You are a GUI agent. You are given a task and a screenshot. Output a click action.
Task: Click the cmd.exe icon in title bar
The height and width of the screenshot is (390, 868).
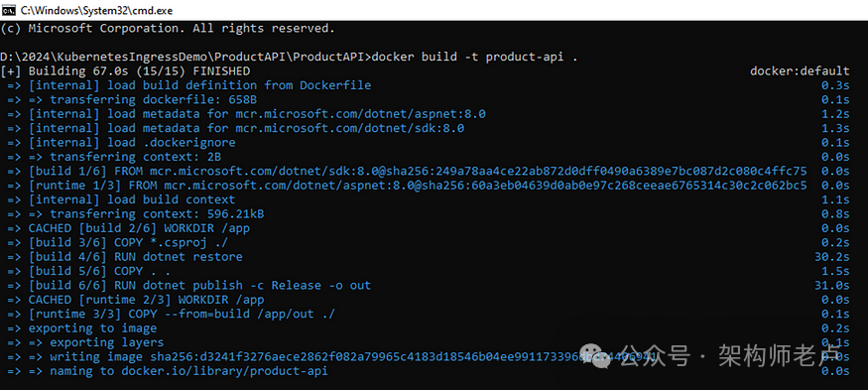pyautogui.click(x=9, y=9)
